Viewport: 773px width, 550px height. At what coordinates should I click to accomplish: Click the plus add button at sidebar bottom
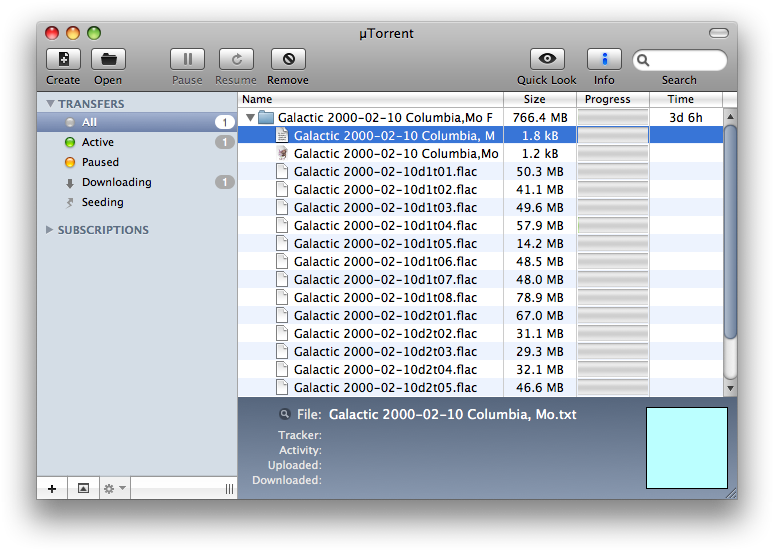point(52,488)
